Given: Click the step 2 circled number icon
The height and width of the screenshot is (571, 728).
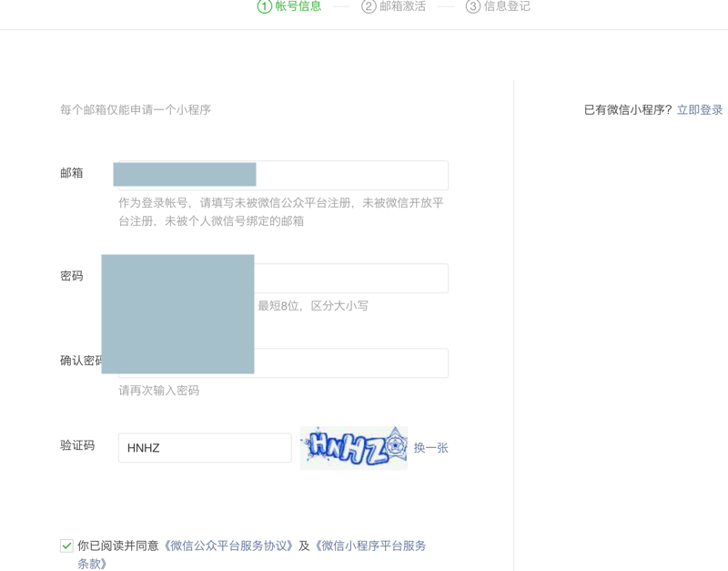Looking at the screenshot, I should (x=369, y=6).
